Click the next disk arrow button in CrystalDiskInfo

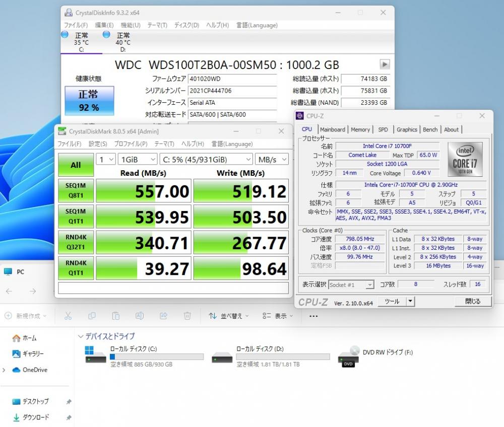click(385, 64)
